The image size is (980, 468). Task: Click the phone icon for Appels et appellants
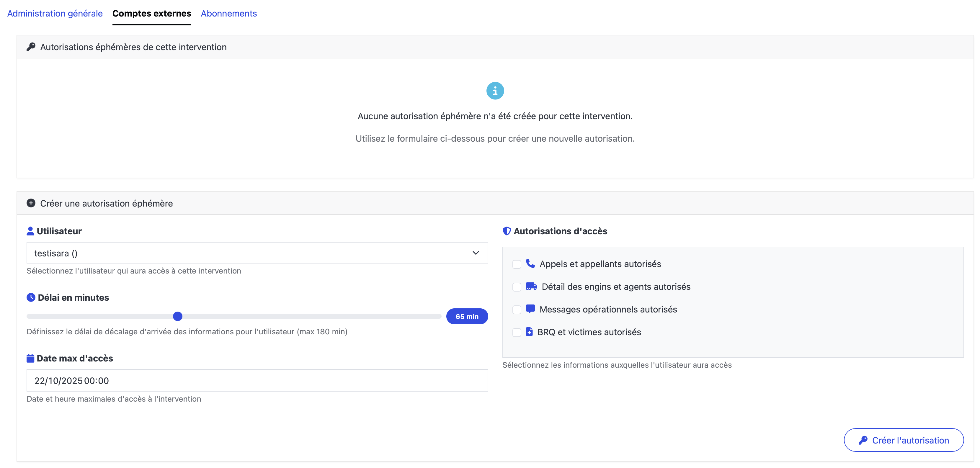pyautogui.click(x=530, y=264)
